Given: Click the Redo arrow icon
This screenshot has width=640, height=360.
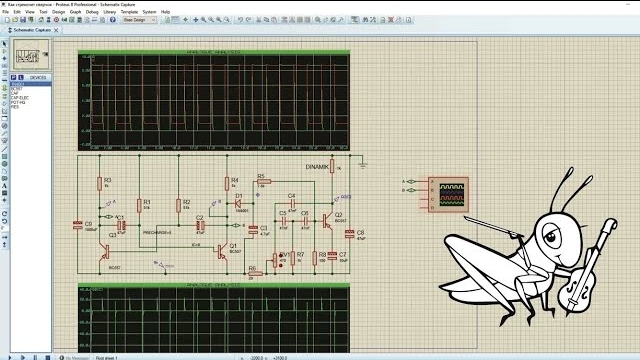Looking at the screenshot, I should (248, 20).
